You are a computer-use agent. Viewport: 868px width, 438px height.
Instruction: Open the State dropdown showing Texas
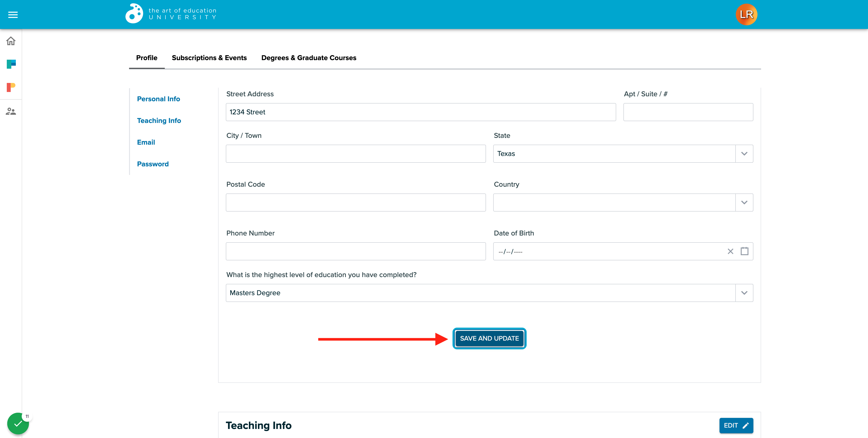[623, 154]
